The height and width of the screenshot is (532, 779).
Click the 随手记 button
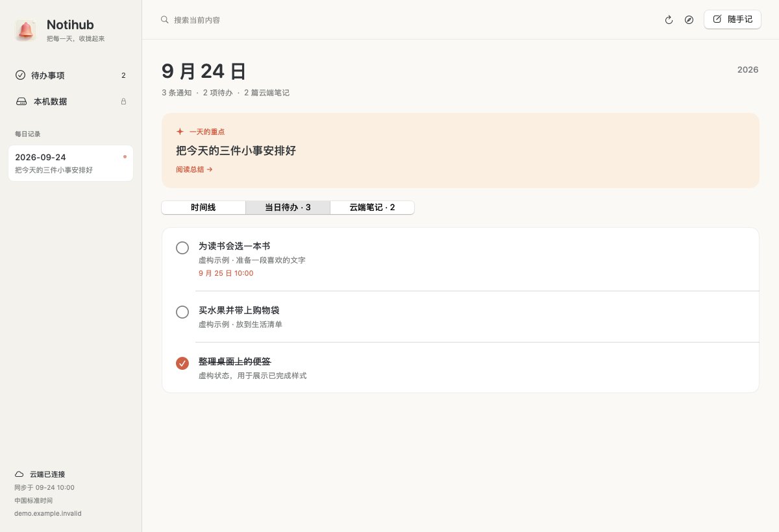(732, 19)
